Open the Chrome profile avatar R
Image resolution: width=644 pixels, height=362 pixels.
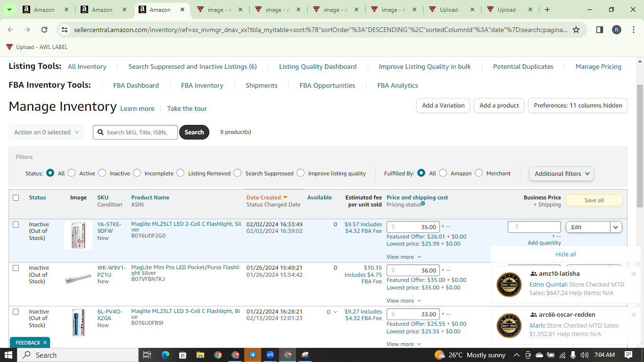(x=617, y=30)
